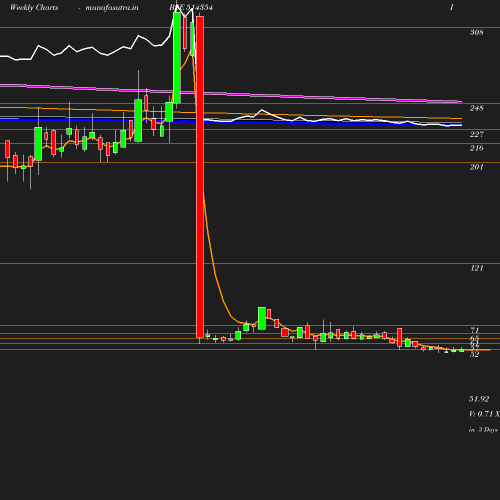This screenshot has width=500, height=500.
Task: Select the 216 price level label
Action: [476, 148]
